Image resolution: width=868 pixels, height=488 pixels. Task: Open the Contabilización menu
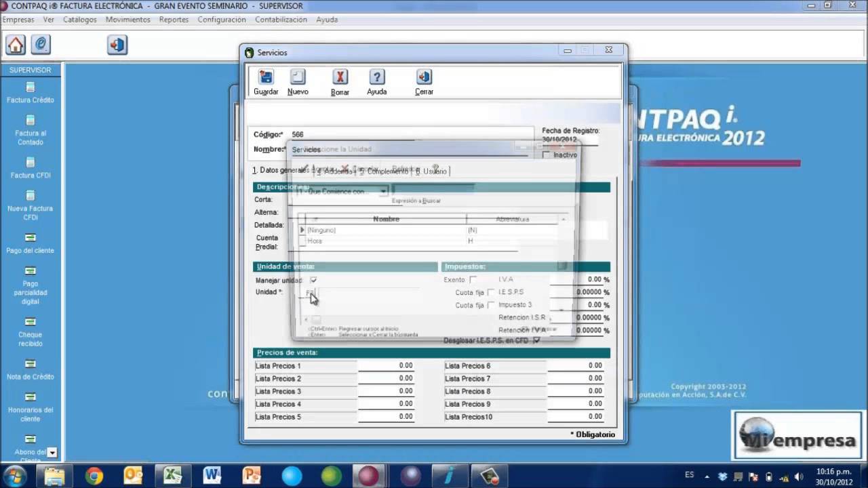pyautogui.click(x=281, y=20)
